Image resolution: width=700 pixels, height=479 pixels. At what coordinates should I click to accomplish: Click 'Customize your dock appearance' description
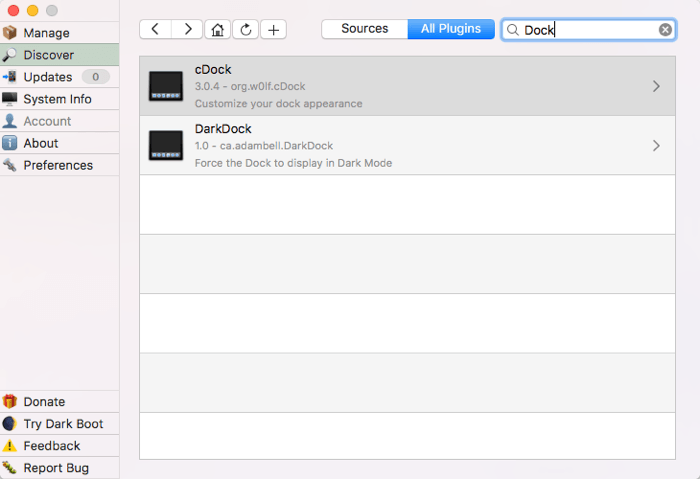(x=279, y=104)
